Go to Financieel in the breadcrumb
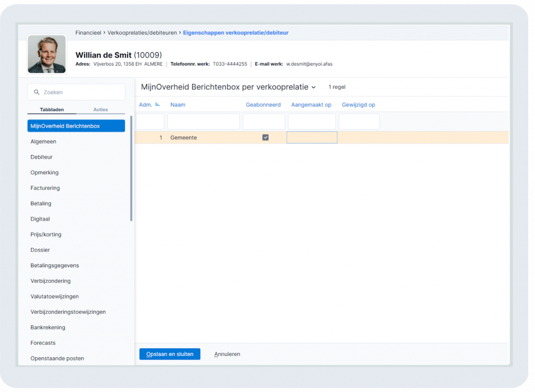Viewport: 535px width, 392px height. [88, 33]
